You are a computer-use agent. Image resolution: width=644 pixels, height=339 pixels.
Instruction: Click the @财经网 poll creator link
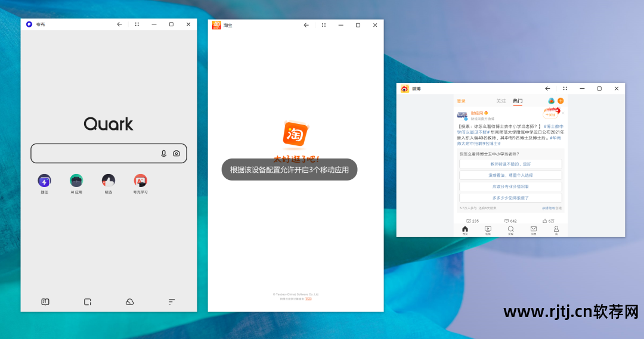[549, 208]
